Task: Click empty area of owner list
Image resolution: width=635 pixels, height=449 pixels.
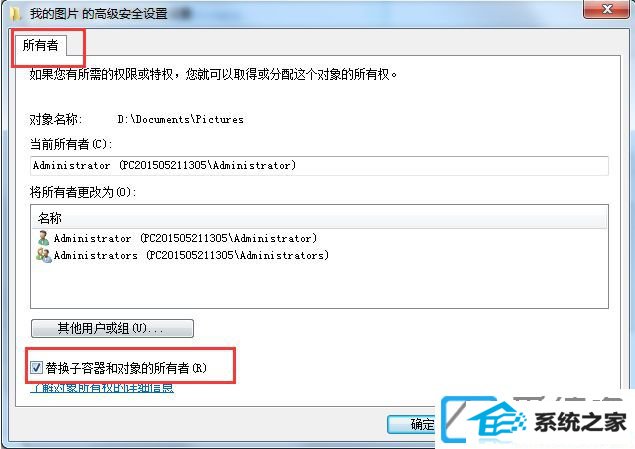Action: (x=319, y=285)
